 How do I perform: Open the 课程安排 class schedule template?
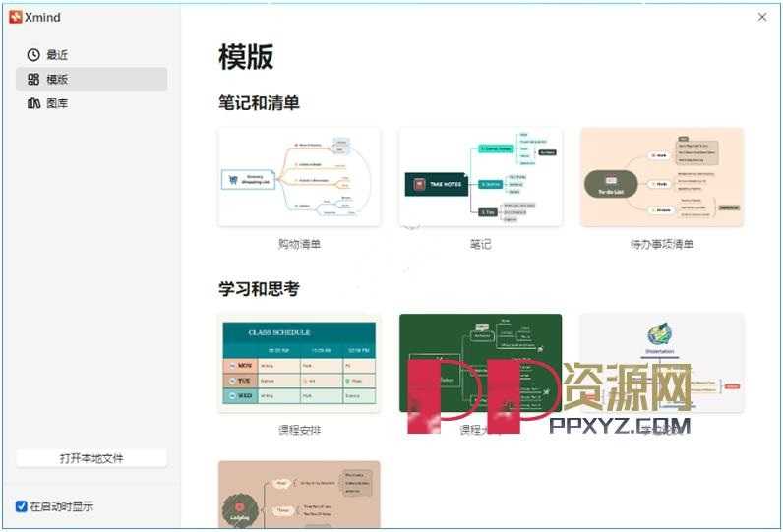[300, 363]
